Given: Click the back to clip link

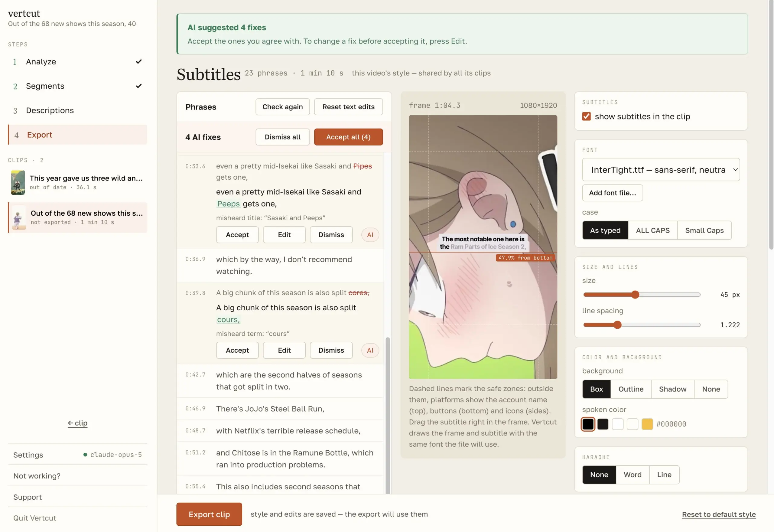Looking at the screenshot, I should 77,423.
